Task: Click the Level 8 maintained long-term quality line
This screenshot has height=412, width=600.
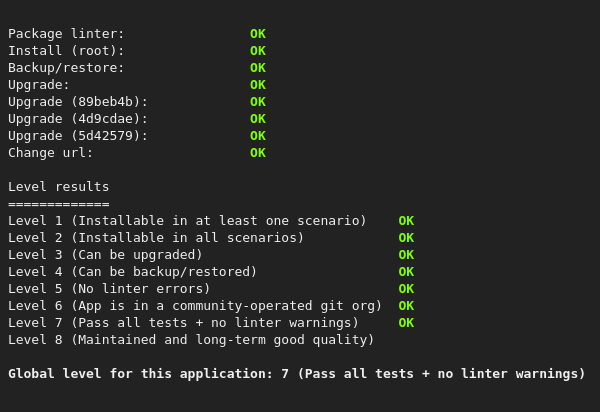Action: (191, 340)
